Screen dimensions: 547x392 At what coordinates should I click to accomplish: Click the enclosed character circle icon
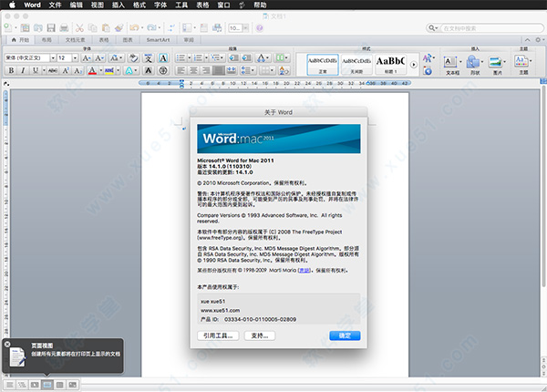coord(163,70)
